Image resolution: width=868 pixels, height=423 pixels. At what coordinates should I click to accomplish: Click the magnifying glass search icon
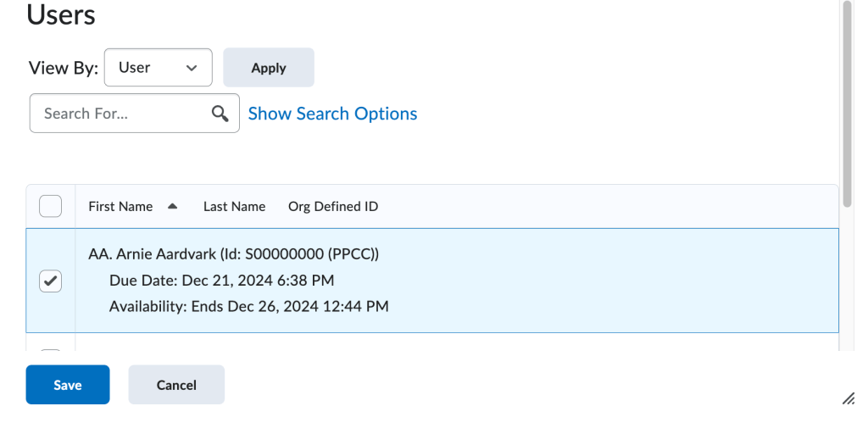[220, 114]
